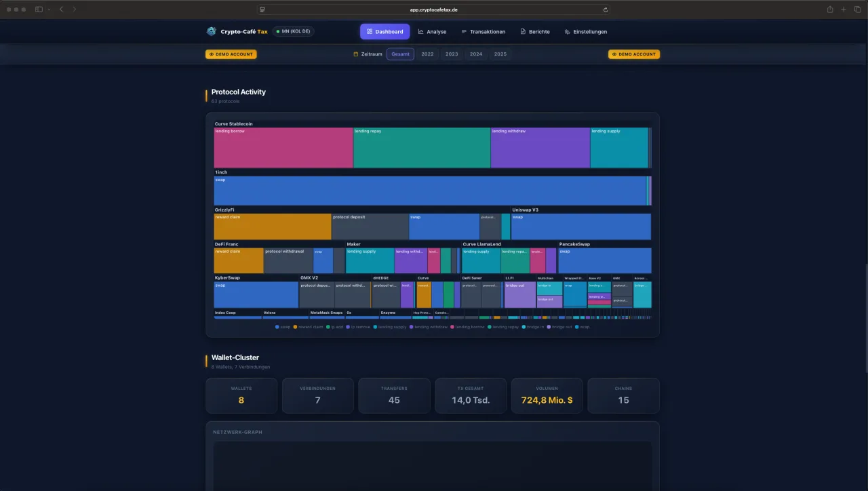Select Curve Stablecoin's lending withdraw block

540,148
